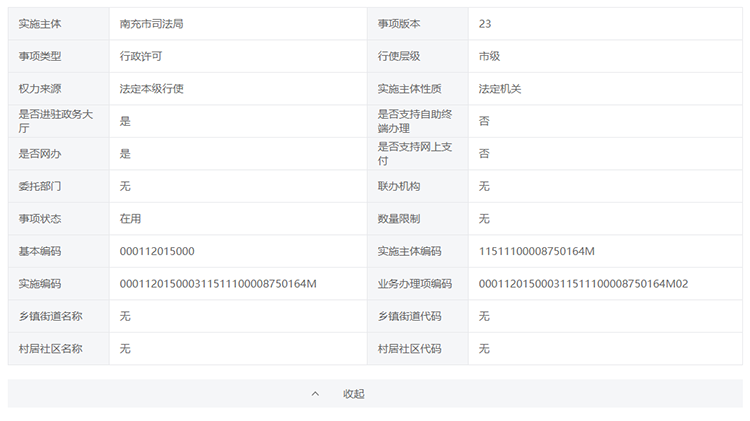
Task: Select the 是否支持自助终端办理 label cell
Action: pos(417,121)
